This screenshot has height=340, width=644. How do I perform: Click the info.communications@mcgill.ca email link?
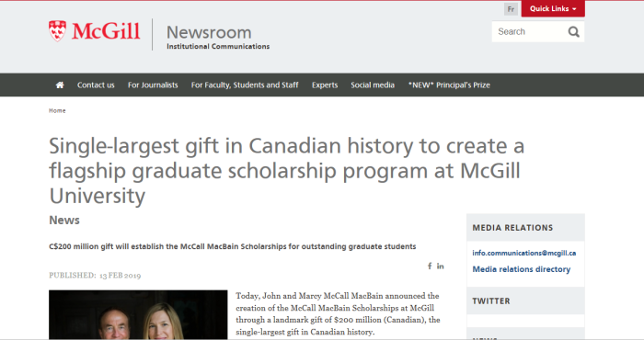coord(524,253)
